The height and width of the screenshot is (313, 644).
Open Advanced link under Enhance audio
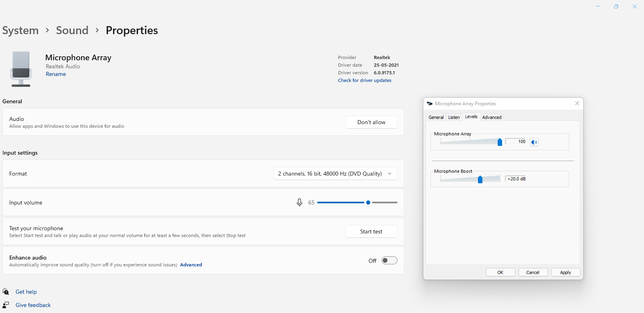pos(191,265)
